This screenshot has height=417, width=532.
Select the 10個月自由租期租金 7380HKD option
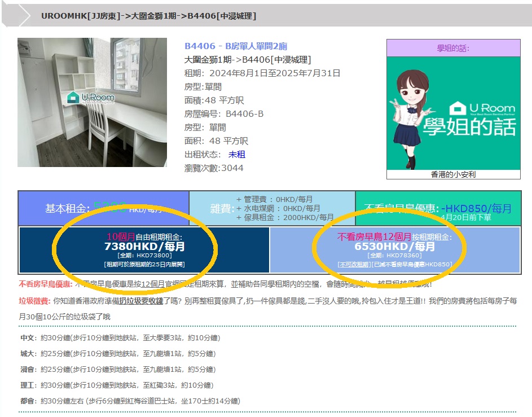pos(144,250)
